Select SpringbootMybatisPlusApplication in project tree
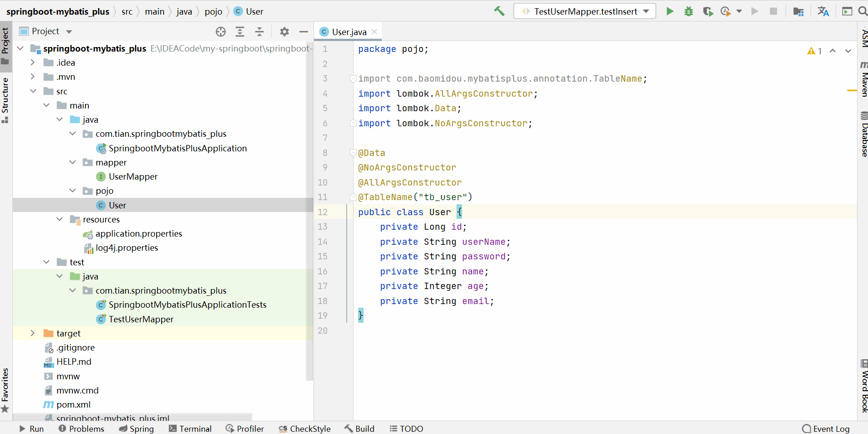Viewport: 868px width, 434px height. tap(178, 148)
